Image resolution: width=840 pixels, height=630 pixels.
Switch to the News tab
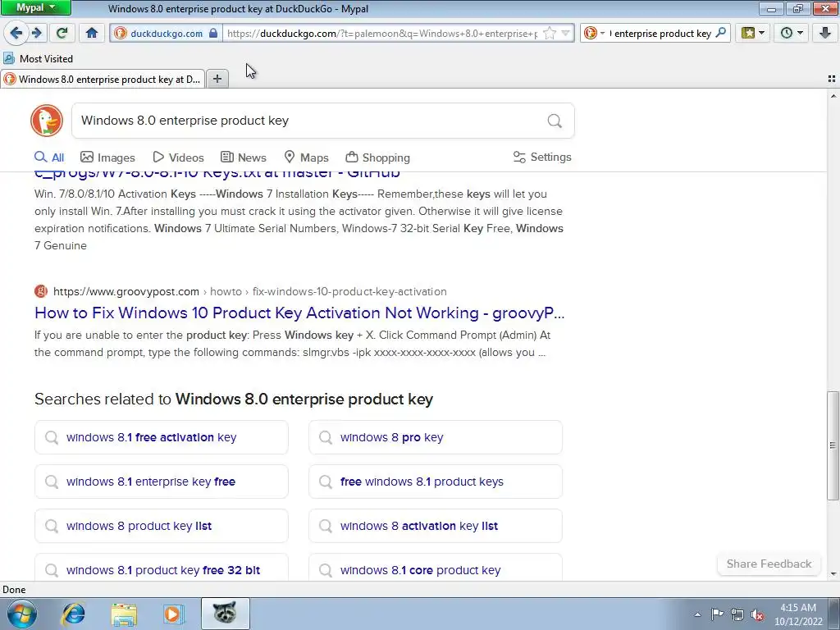(244, 157)
